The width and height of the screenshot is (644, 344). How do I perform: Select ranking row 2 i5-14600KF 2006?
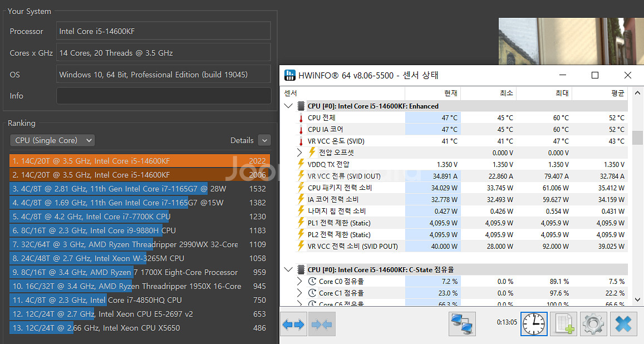click(140, 175)
